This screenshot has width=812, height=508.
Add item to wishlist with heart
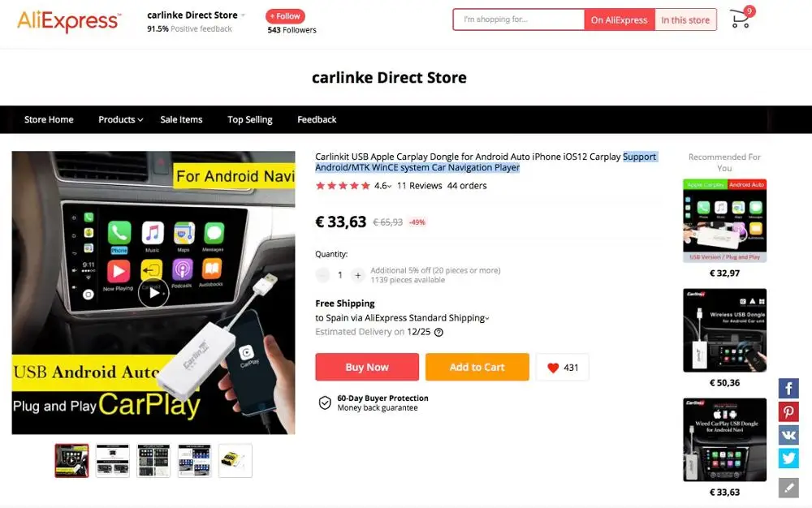click(x=563, y=368)
